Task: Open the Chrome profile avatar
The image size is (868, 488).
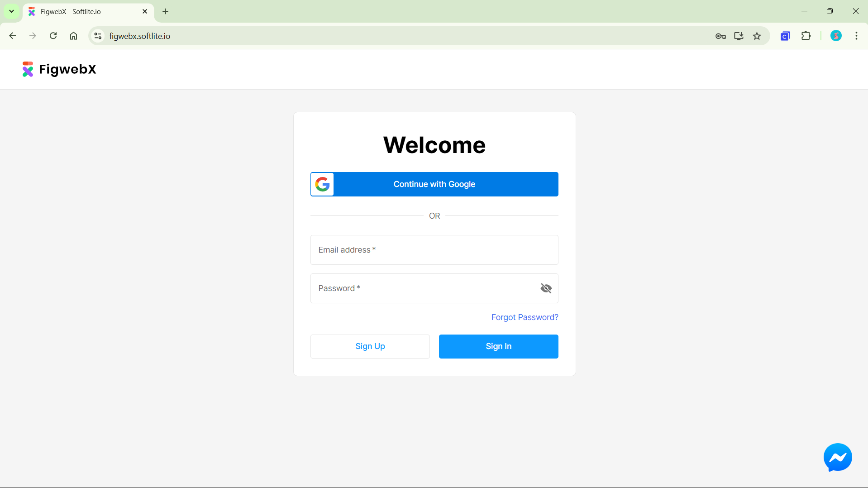Action: (x=836, y=36)
